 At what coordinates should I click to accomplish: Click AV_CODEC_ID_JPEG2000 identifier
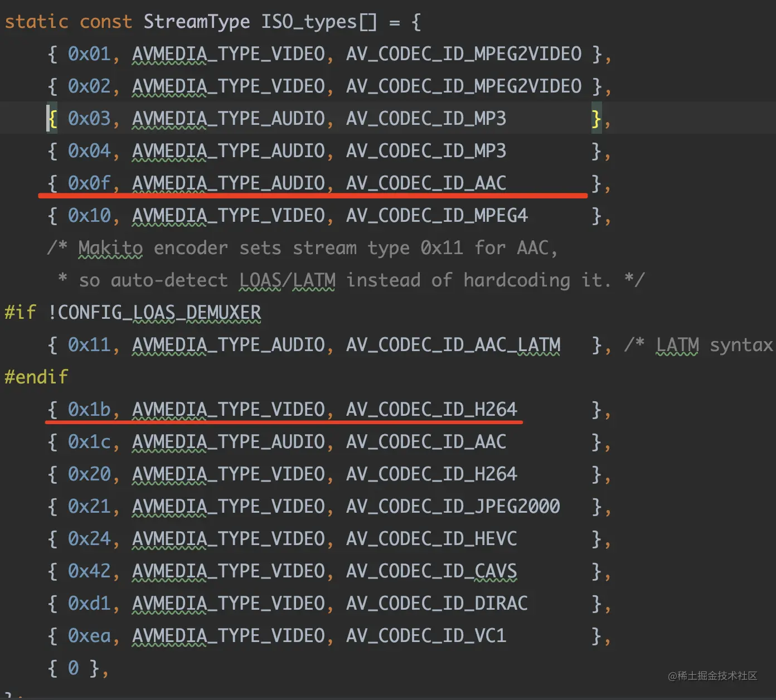453,507
